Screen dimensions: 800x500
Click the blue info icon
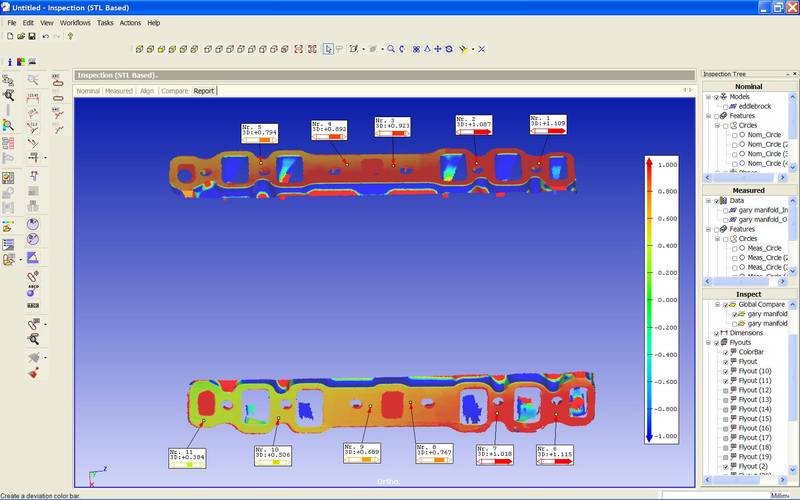9,62
